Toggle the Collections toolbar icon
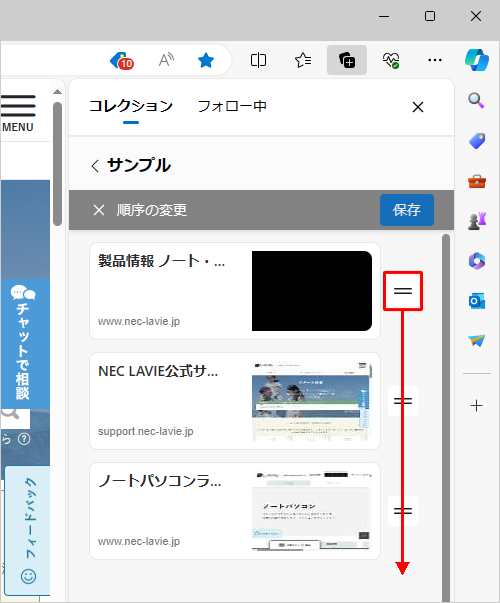The width and height of the screenshot is (500, 603). [x=347, y=60]
